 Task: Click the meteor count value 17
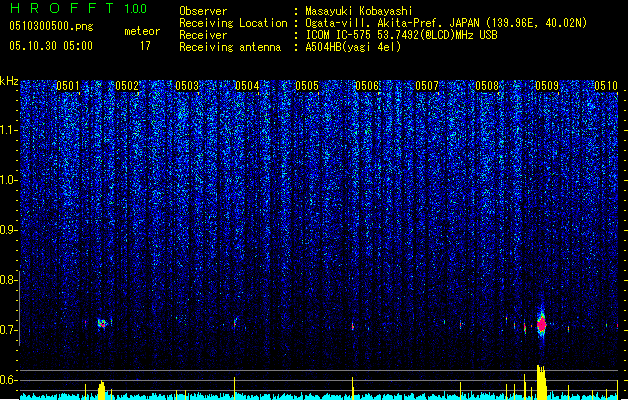[x=145, y=46]
